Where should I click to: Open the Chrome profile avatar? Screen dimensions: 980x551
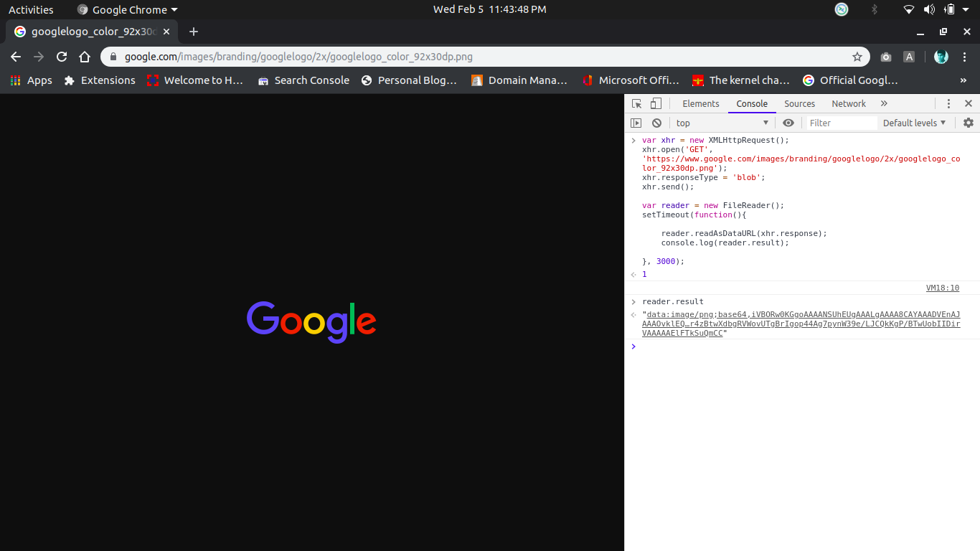point(941,57)
